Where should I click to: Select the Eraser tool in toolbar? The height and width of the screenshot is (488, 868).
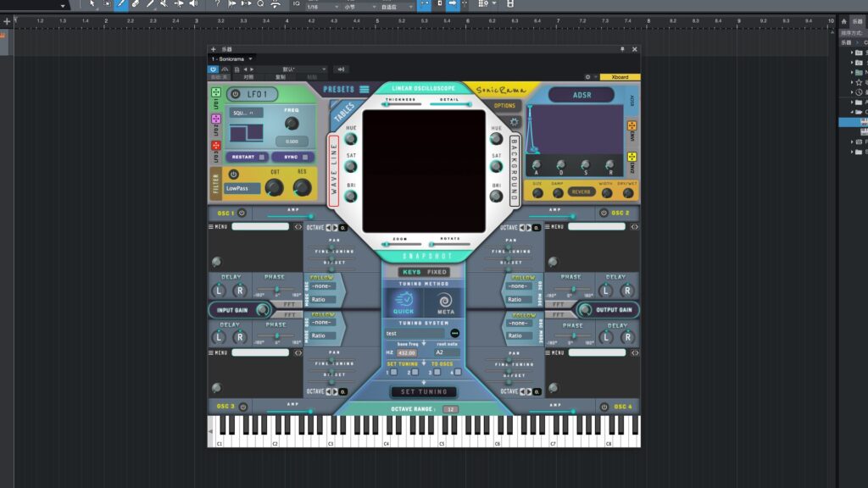click(x=136, y=4)
